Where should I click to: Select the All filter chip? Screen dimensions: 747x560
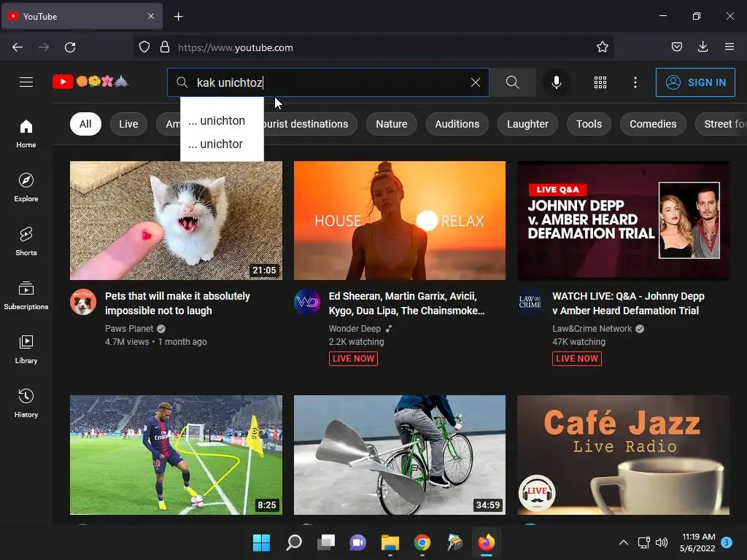[x=85, y=124]
